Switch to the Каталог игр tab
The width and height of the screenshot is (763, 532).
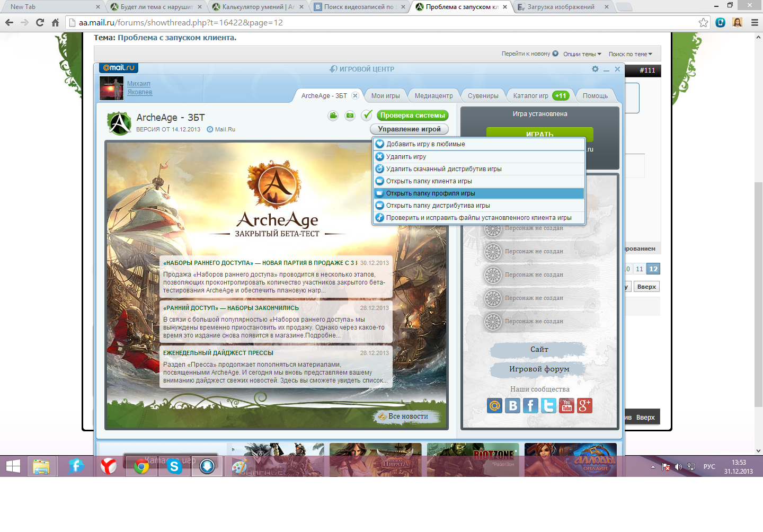point(539,96)
